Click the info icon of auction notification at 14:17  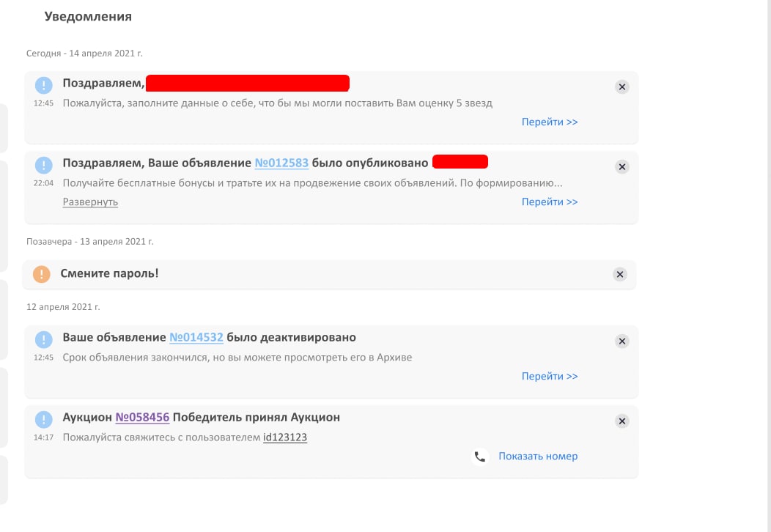tap(44, 419)
